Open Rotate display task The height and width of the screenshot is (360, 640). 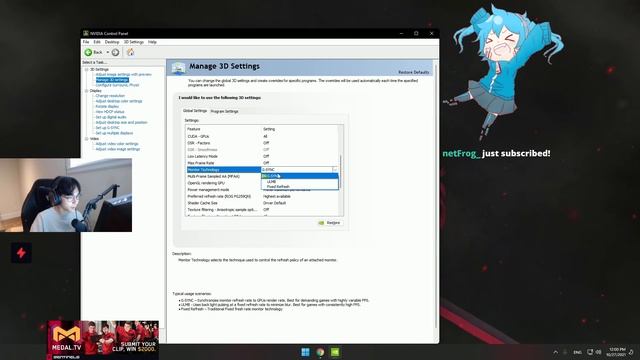107,107
